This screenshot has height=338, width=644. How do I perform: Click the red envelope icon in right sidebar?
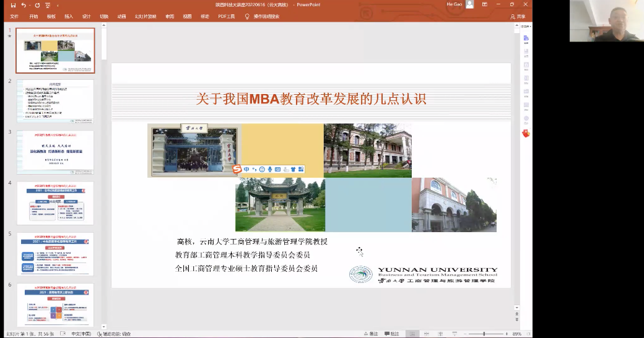(x=526, y=133)
